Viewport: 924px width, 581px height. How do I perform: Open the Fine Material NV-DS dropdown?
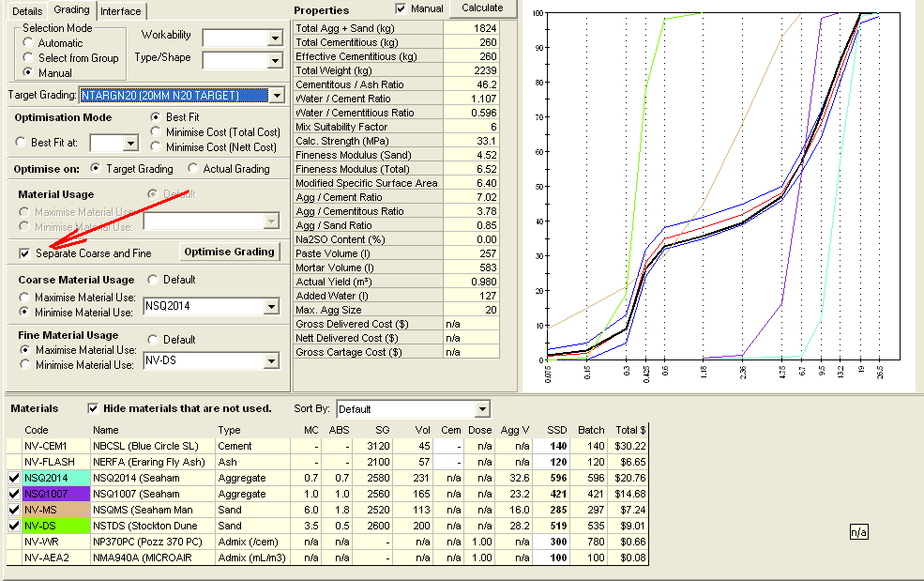(272, 361)
